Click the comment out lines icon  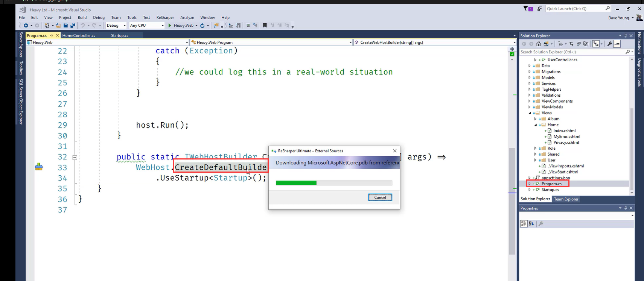[248, 26]
